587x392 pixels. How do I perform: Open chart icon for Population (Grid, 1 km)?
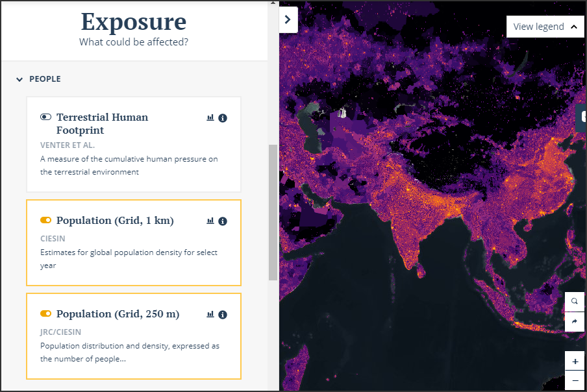[210, 221]
